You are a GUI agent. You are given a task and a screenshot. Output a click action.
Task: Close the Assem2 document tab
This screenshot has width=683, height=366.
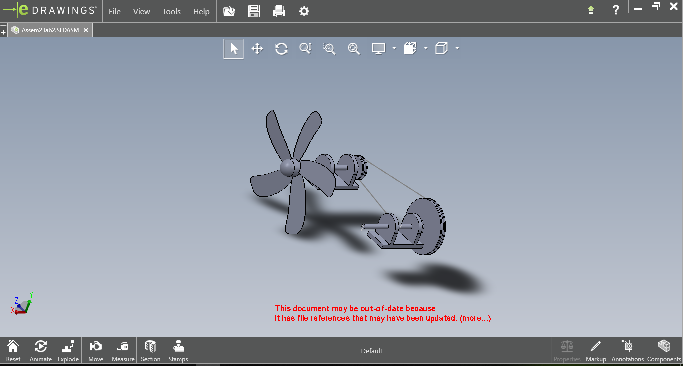coord(86,30)
